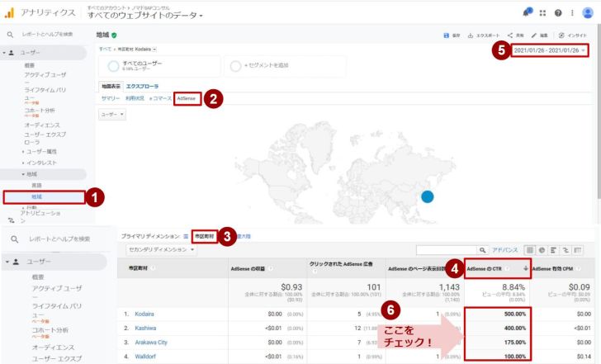Screen dimensions: 601x364
Task: Click the help question mark icon
Action: pyautogui.click(x=558, y=12)
